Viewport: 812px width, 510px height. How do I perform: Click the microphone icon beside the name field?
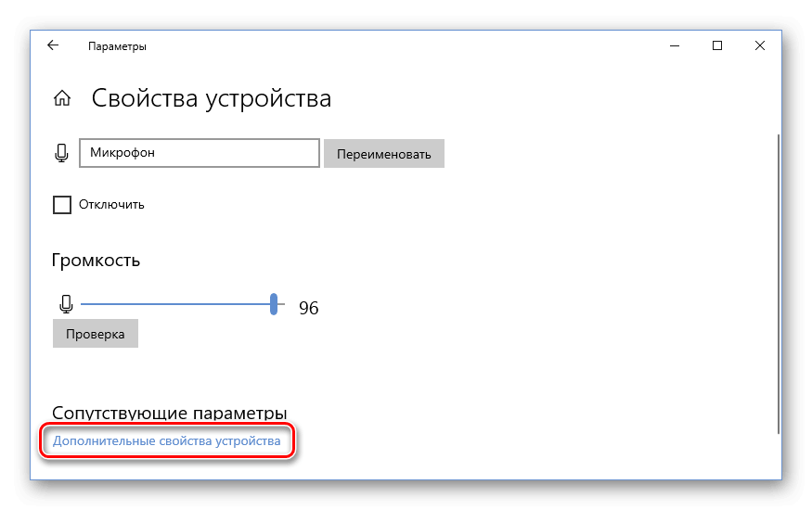click(x=61, y=153)
